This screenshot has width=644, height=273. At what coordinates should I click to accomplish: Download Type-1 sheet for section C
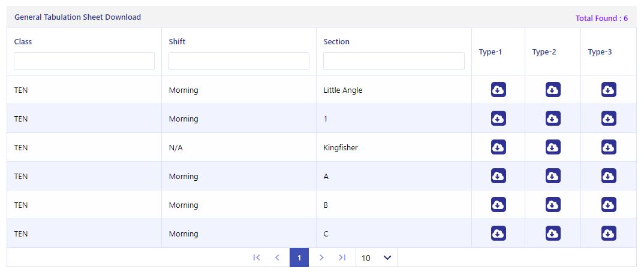(498, 233)
